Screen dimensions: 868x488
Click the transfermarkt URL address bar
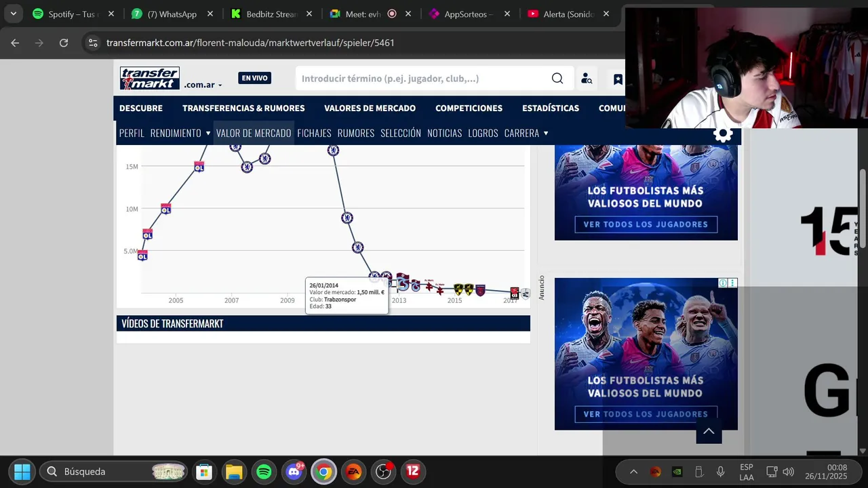tap(250, 43)
